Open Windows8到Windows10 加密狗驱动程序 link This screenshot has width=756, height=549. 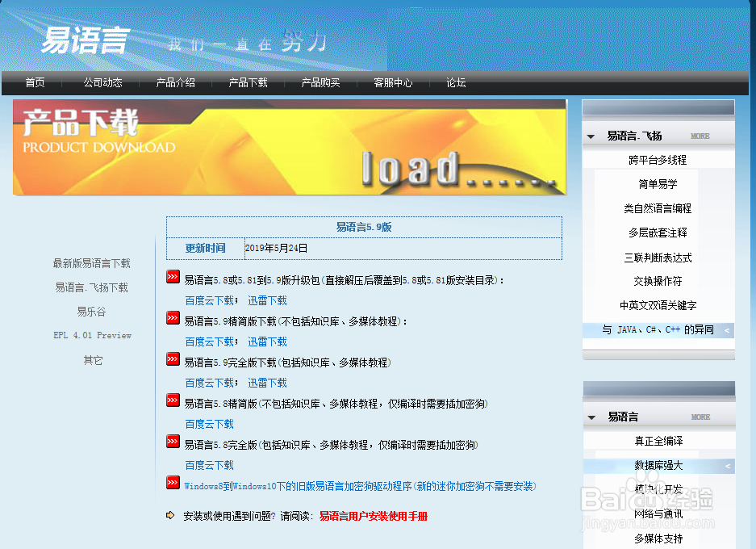360,486
